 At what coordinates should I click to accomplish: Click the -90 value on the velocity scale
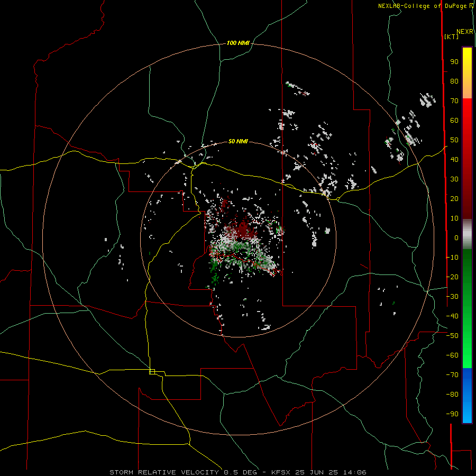(x=452, y=414)
